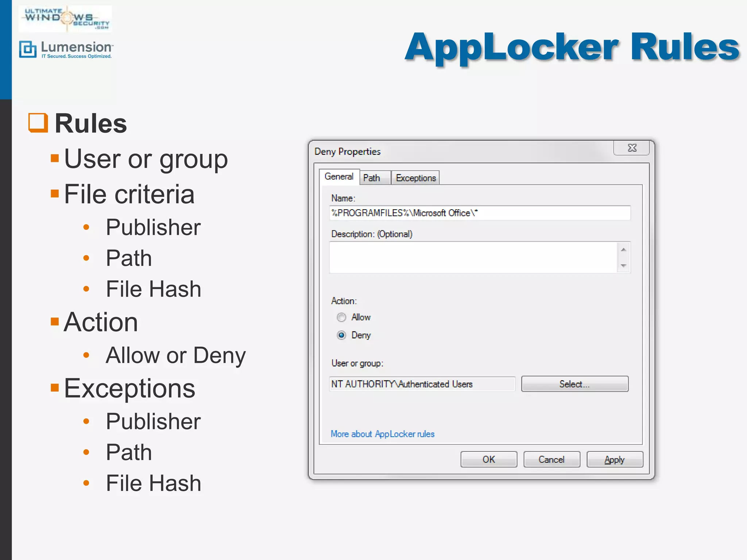The image size is (747, 560).
Task: Select the Allow radio button
Action: [341, 318]
